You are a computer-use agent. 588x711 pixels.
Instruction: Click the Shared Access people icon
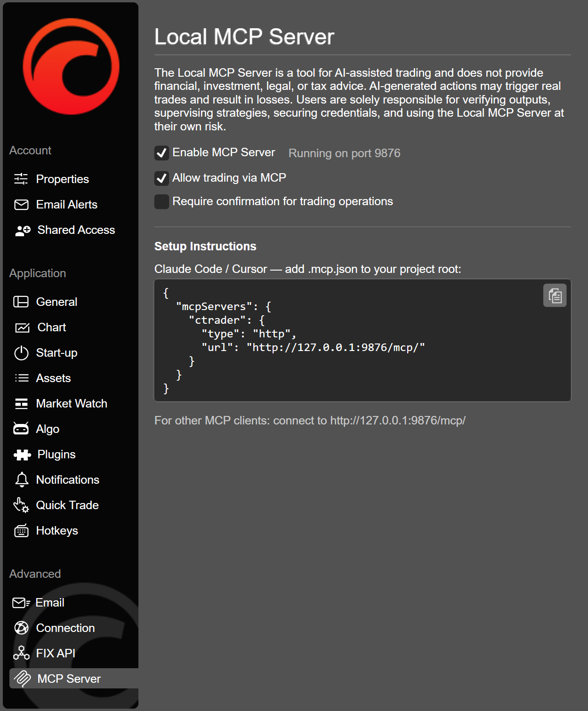click(23, 230)
